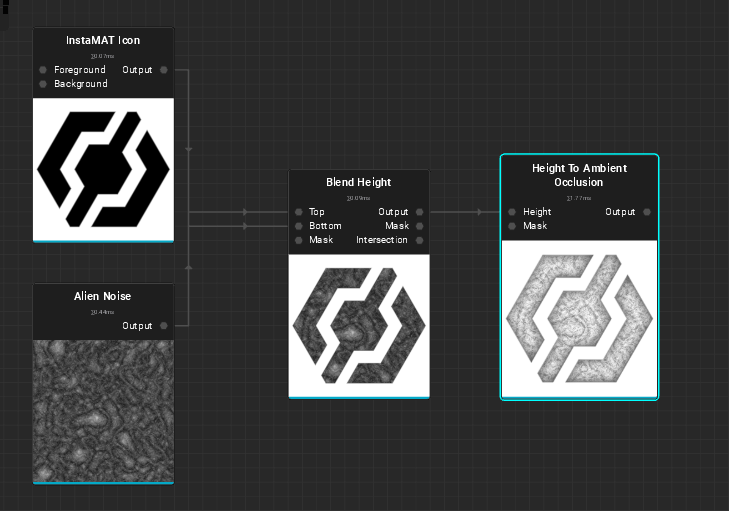Screen dimensions: 729x511
Task: Click the Output pin on Height To Ambient Occlusion
Action: point(647,212)
